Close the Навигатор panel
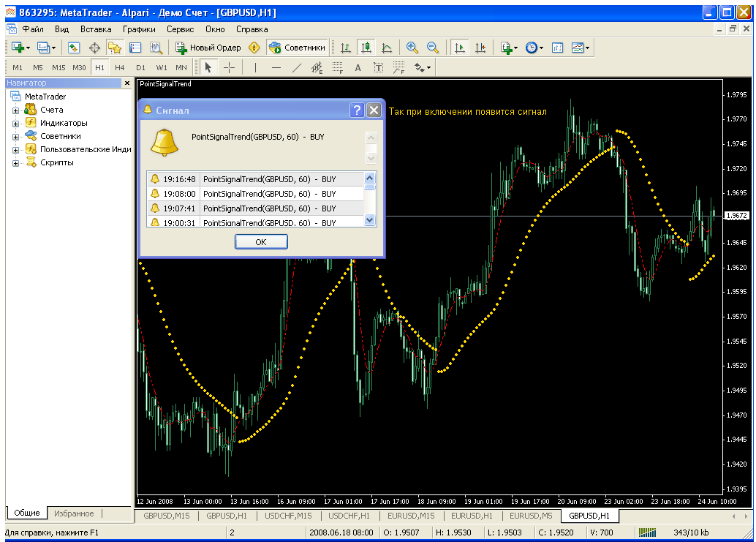Viewport: 756px width, 542px height. point(127,83)
